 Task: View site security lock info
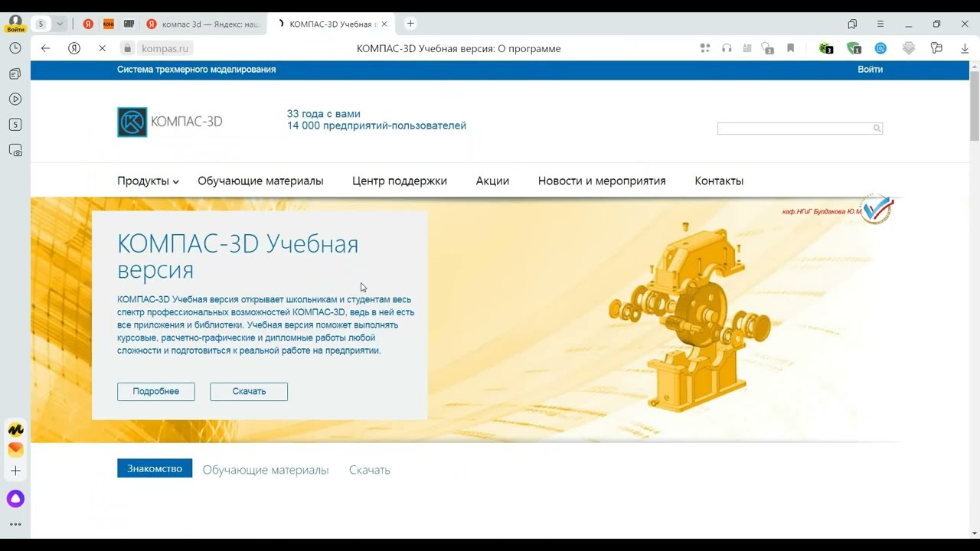(128, 48)
